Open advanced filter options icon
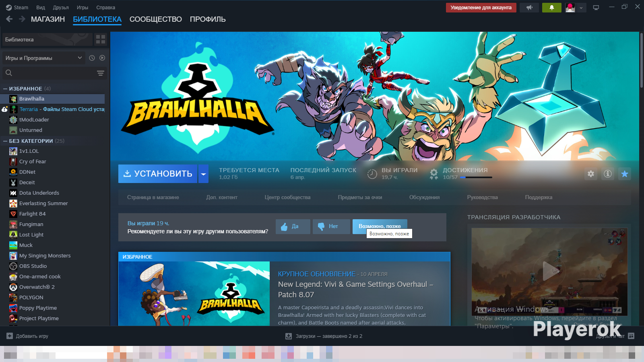Viewport: 644px width, 362px height. [x=101, y=73]
